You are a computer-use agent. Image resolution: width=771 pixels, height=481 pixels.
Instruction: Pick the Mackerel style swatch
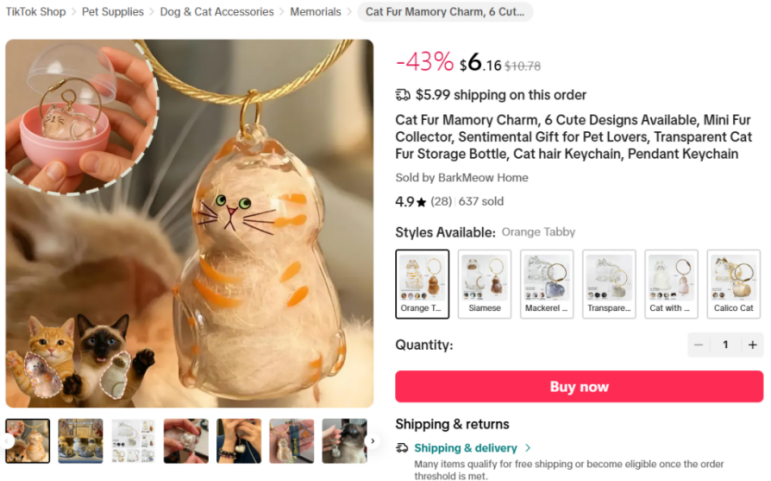click(547, 284)
